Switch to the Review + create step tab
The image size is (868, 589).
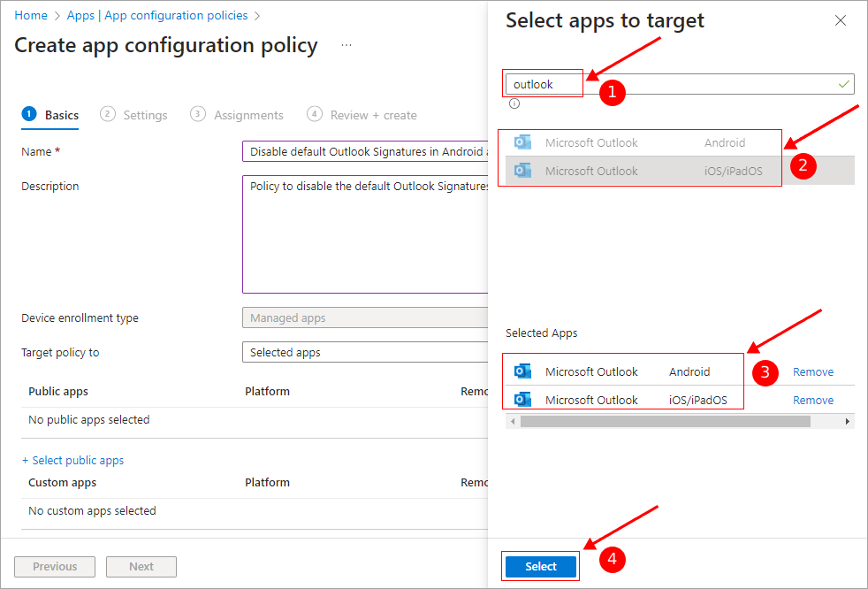pos(362,115)
